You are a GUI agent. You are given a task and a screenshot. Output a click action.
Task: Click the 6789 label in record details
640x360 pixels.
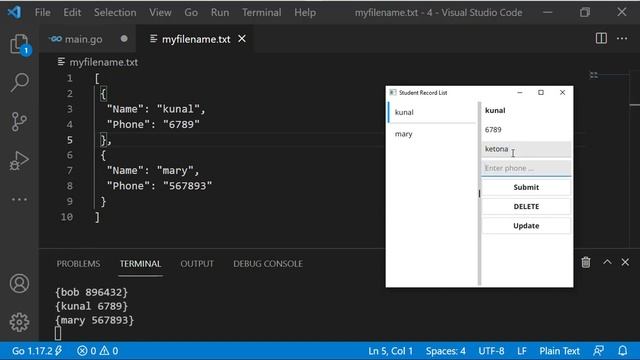[493, 130]
